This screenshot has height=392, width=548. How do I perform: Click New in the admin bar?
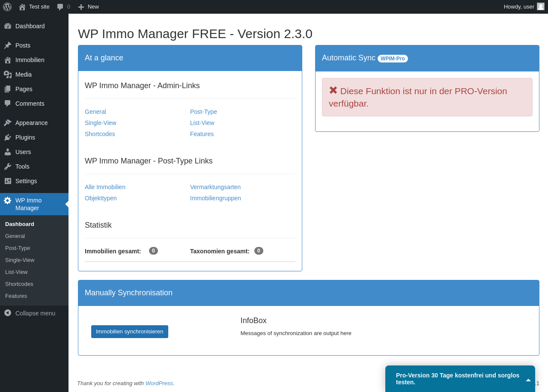pyautogui.click(x=93, y=7)
